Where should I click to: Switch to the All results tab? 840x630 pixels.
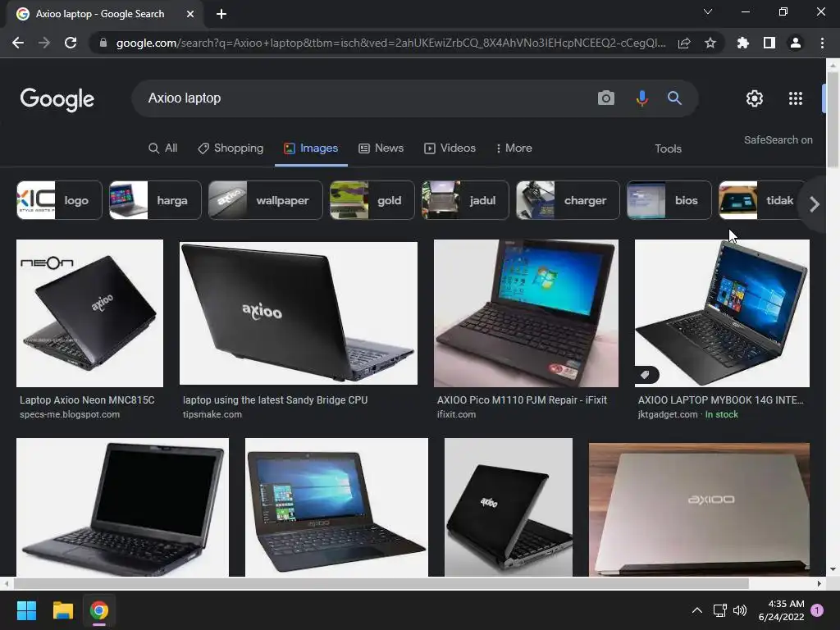point(163,148)
